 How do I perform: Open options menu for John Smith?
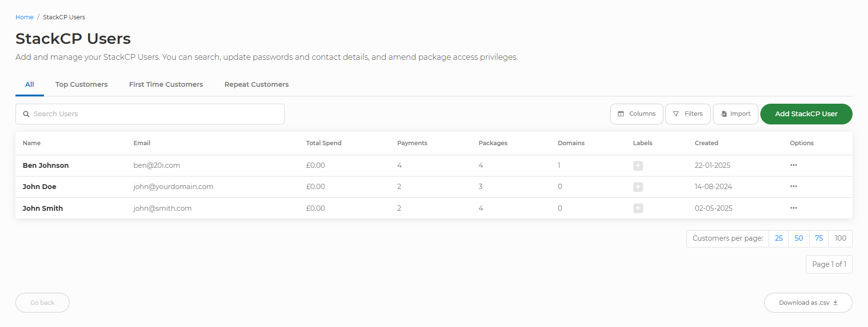[x=793, y=208]
